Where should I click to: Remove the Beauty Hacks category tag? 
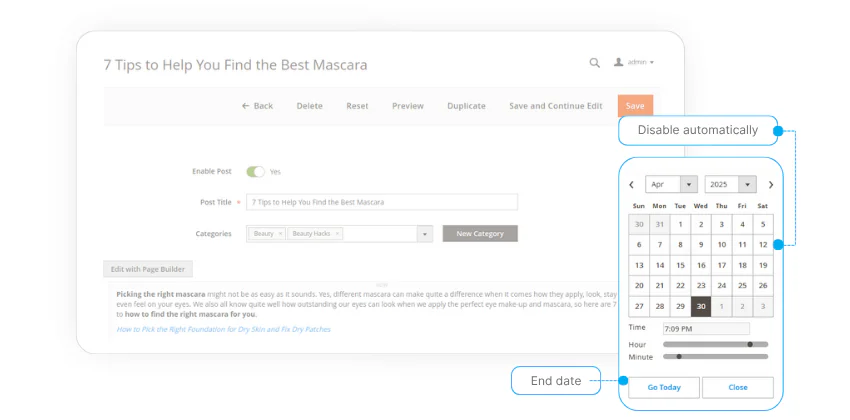[x=337, y=234]
